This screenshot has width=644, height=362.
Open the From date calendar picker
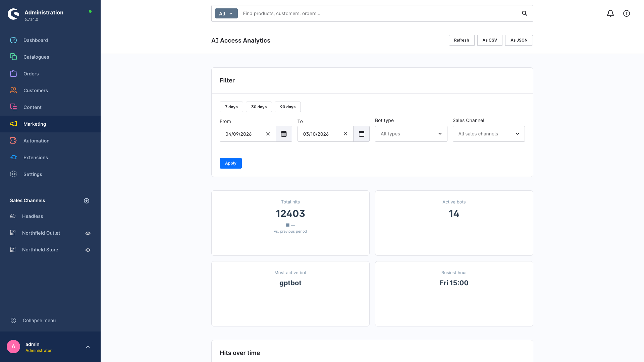[284, 134]
